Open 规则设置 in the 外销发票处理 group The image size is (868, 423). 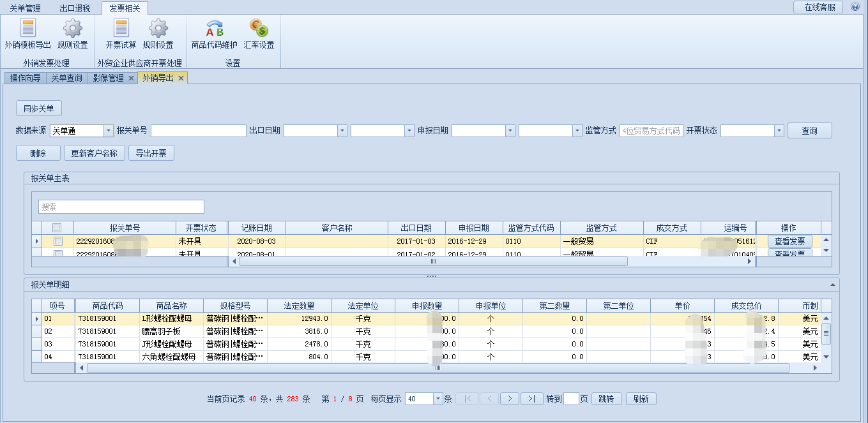tap(73, 34)
